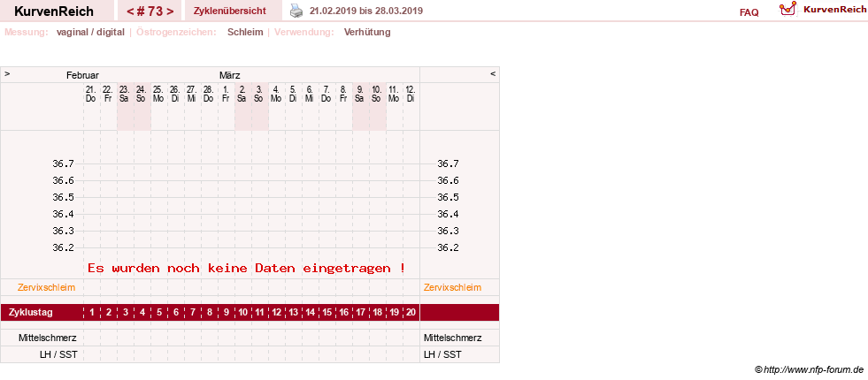This screenshot has height=380, width=868.
Task: Click the März month label
Action: pos(230,75)
